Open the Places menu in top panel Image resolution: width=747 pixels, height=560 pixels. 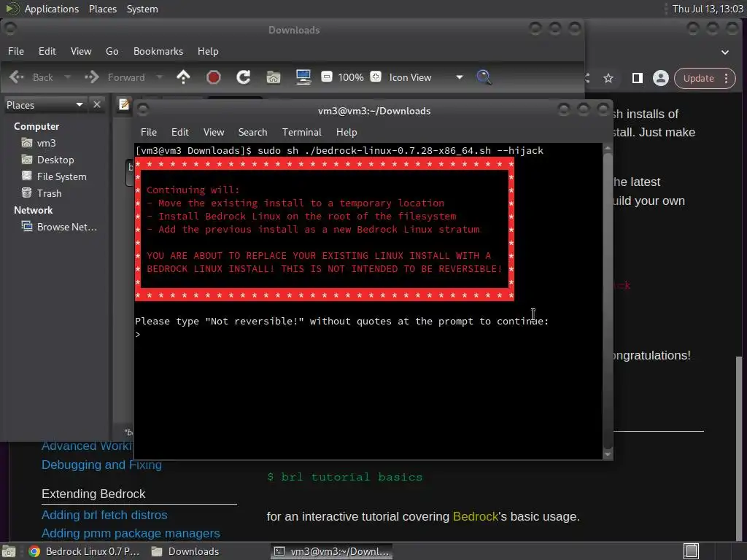(103, 9)
